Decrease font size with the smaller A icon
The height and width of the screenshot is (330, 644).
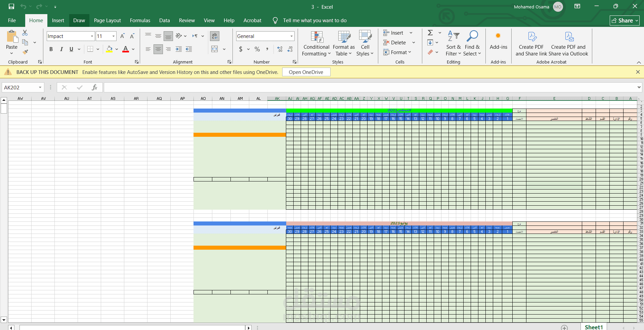[132, 36]
